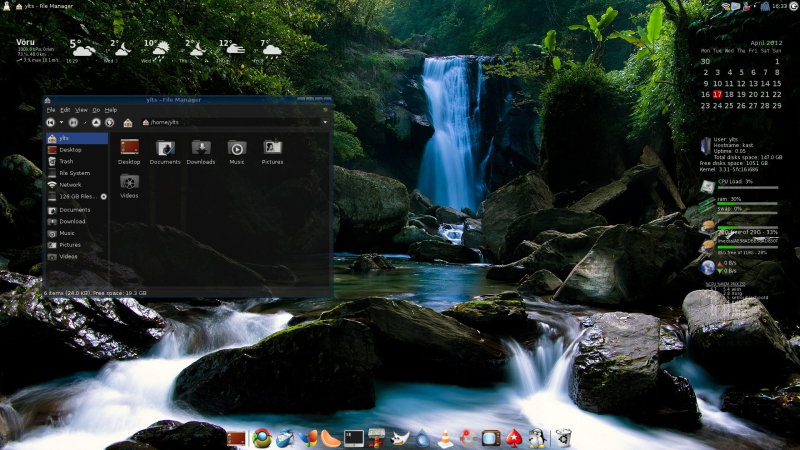Viewport: 800px width, 450px height.
Task: Launch the disc burner from the dock
Action: click(x=468, y=438)
